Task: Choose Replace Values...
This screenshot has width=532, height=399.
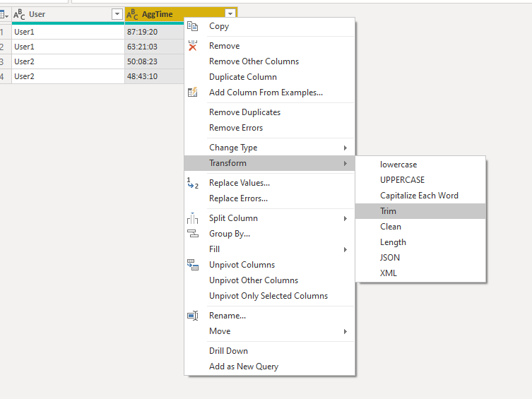Action: tap(269, 183)
